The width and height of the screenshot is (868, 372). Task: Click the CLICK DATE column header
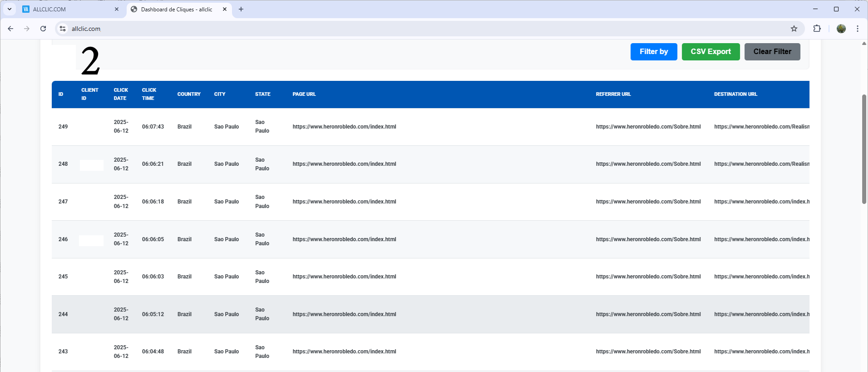[121, 94]
